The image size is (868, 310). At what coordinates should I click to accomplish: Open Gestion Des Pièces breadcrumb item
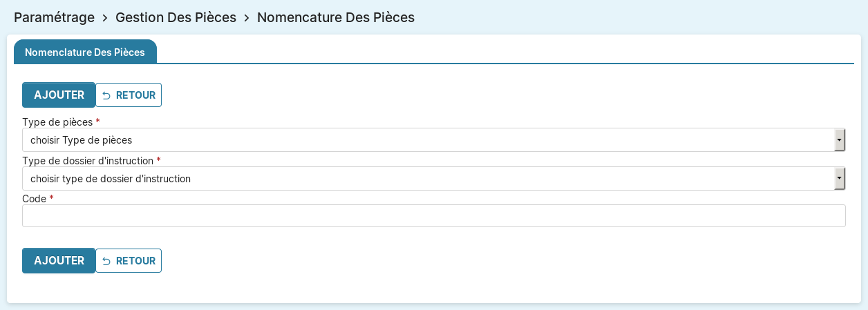tap(176, 17)
